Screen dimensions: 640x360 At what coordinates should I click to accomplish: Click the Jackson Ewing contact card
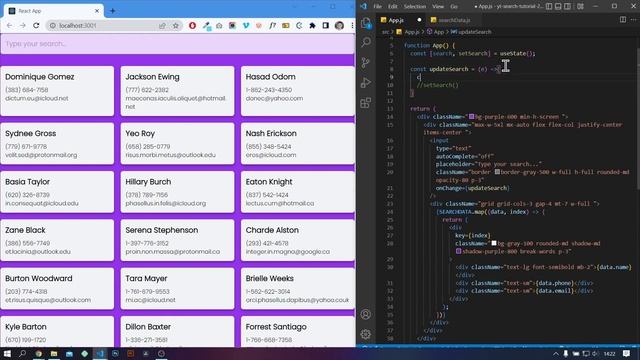click(x=178, y=91)
